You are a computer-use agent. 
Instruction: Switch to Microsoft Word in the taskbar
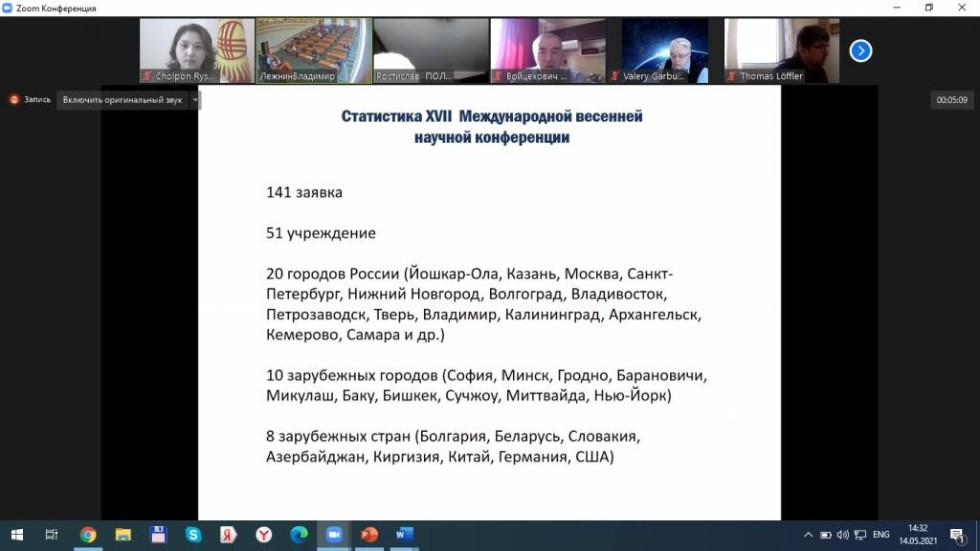point(403,535)
